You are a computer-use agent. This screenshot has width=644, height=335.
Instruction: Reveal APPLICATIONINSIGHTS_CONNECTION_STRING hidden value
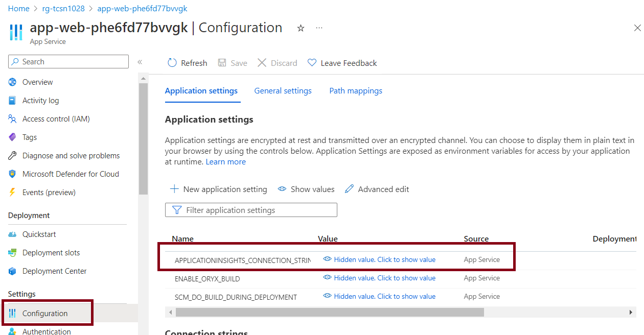click(384, 259)
